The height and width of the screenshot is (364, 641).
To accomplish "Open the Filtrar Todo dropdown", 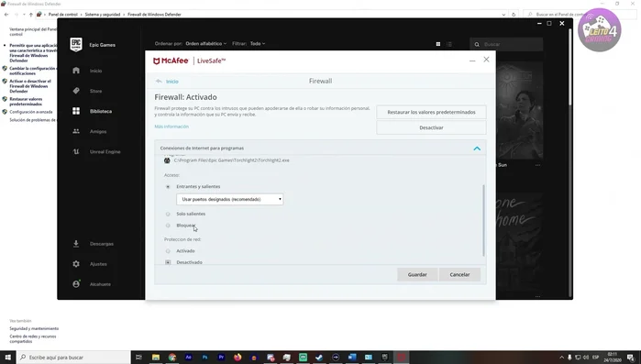I will click(x=258, y=43).
